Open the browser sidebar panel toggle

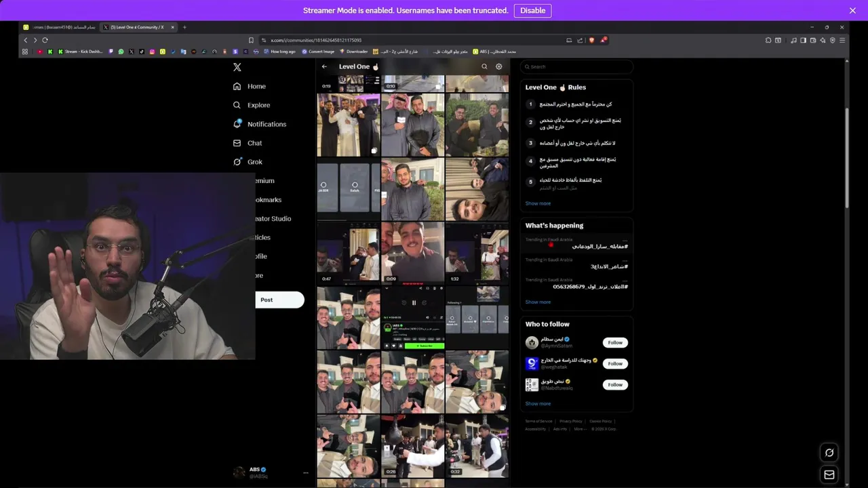pyautogui.click(x=803, y=40)
